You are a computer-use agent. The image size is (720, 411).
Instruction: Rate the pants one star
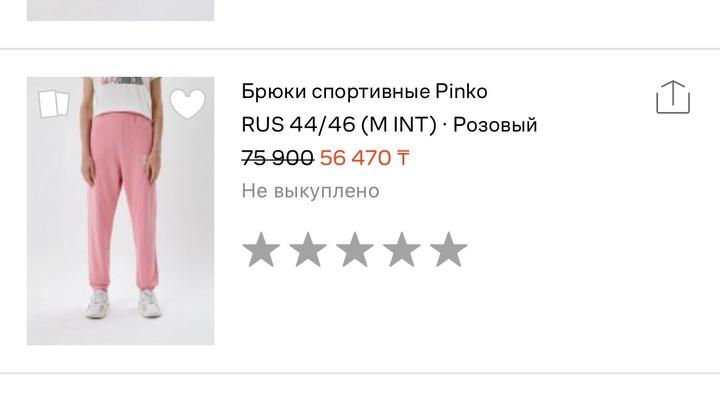tap(261, 249)
